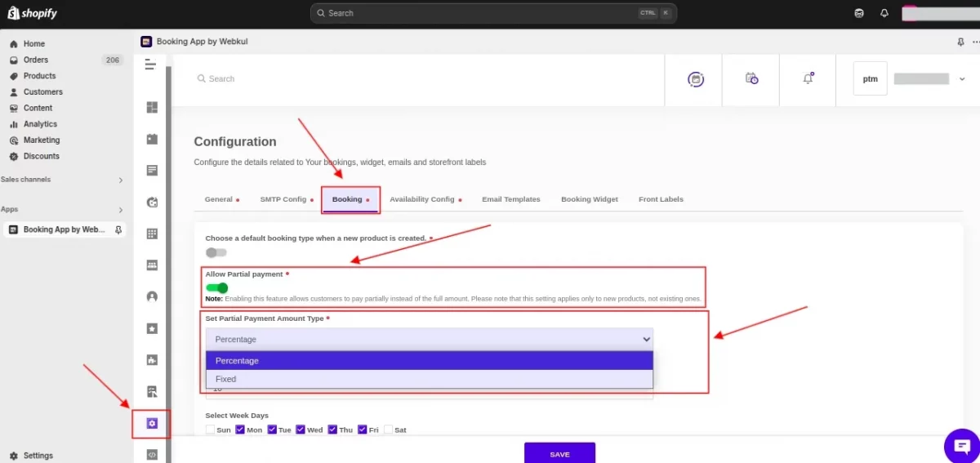Open Shopify notifications bell in top bar
980x463 pixels.
pos(884,13)
